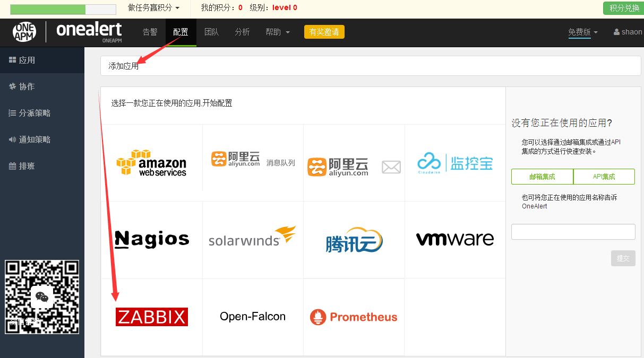Image resolution: width=644 pixels, height=358 pixels.
Task: Go to the 团队 tab
Action: coord(211,32)
